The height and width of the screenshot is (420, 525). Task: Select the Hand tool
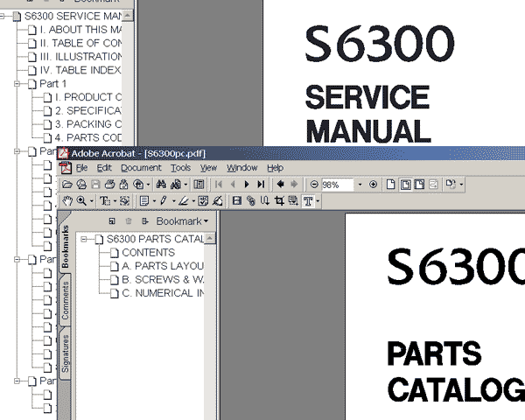[67, 201]
